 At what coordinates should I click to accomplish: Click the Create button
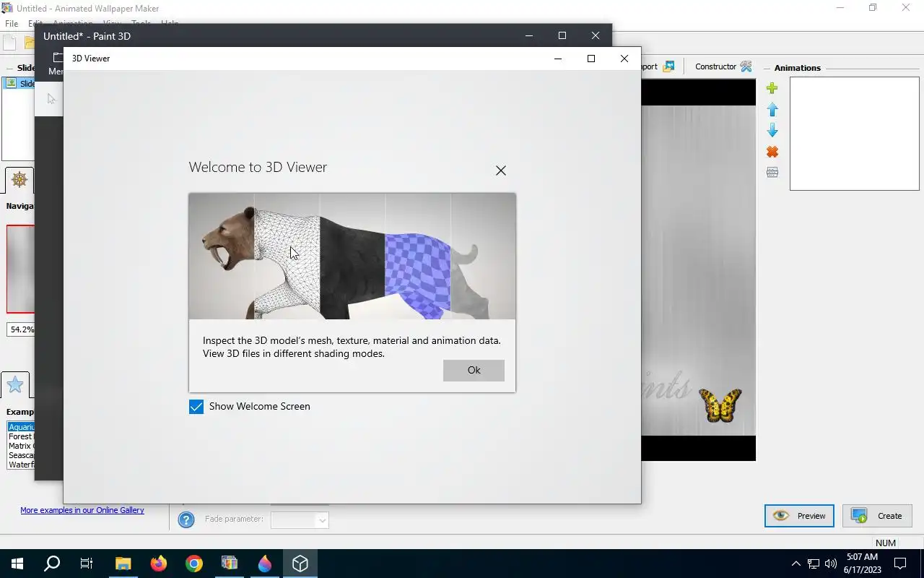877,516
